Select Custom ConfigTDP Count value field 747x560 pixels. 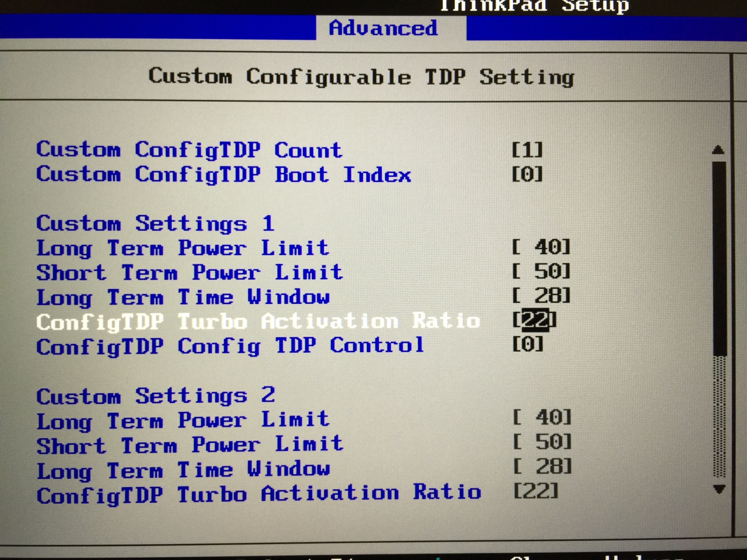(x=527, y=150)
